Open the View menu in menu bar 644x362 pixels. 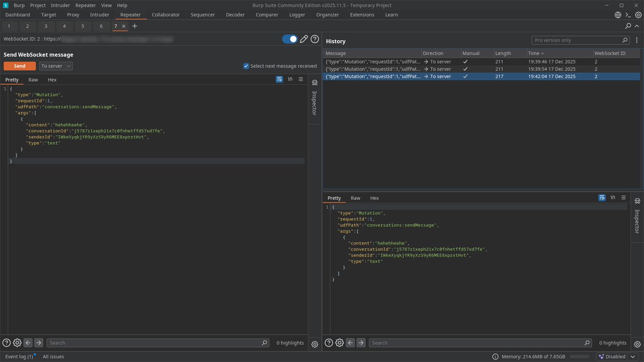tap(106, 5)
